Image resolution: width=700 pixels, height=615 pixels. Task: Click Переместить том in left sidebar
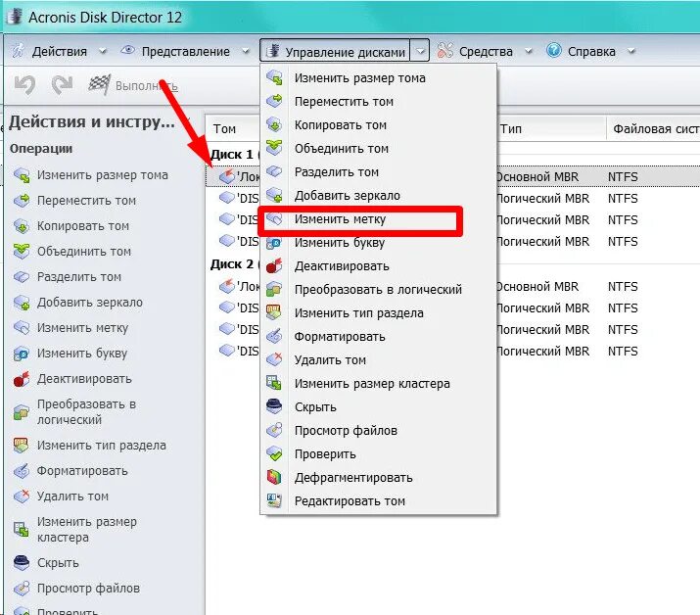click(x=86, y=201)
